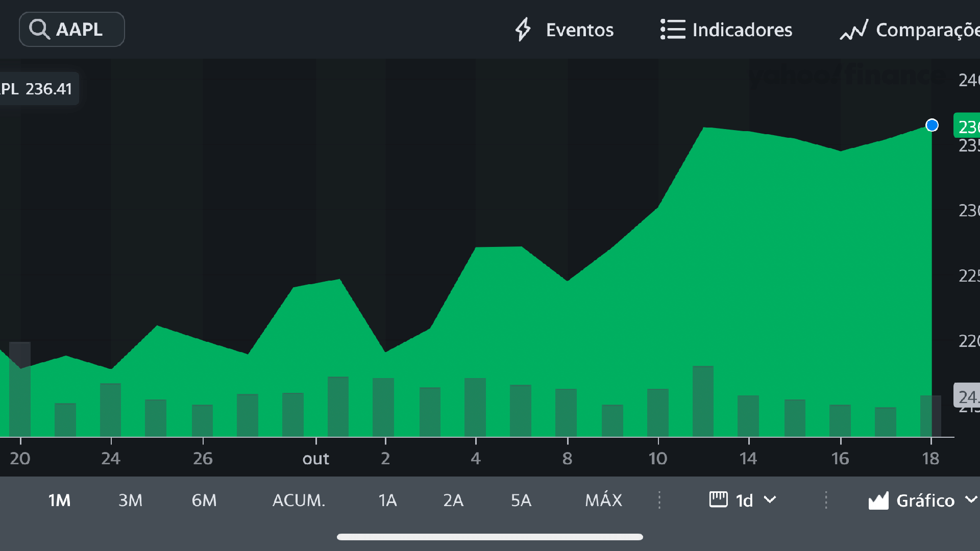Image resolution: width=980 pixels, height=551 pixels.
Task: Expand the Gráfico chart type chevron
Action: [x=971, y=500]
